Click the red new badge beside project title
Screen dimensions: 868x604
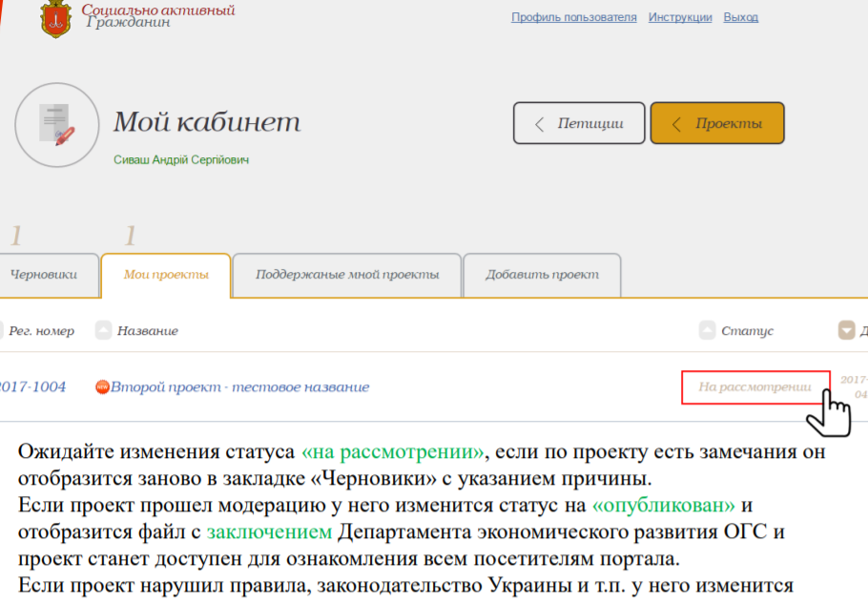click(105, 387)
